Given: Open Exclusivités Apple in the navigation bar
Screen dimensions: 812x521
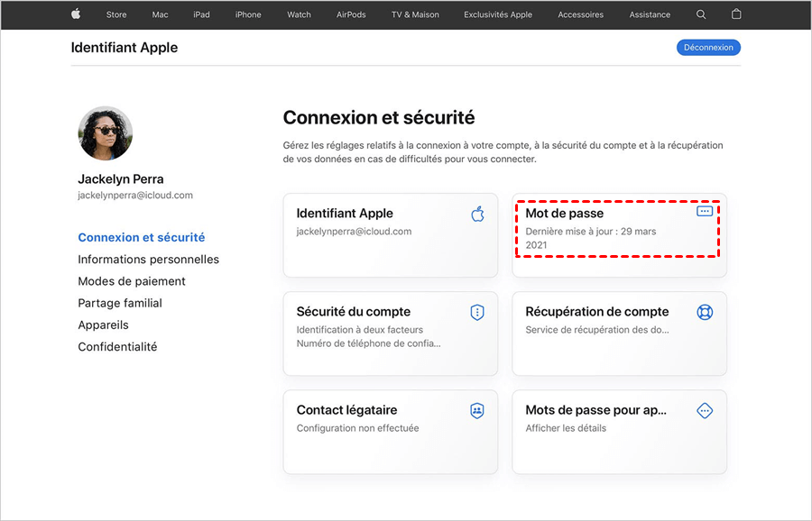Looking at the screenshot, I should tap(498, 14).
